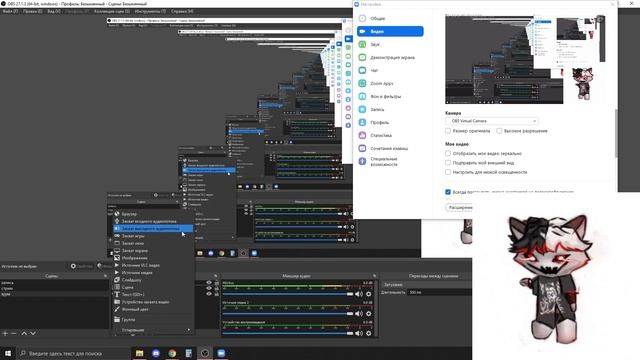Open the Справка menu in OBS
This screenshot has width=640, height=360.
pyautogui.click(x=182, y=11)
